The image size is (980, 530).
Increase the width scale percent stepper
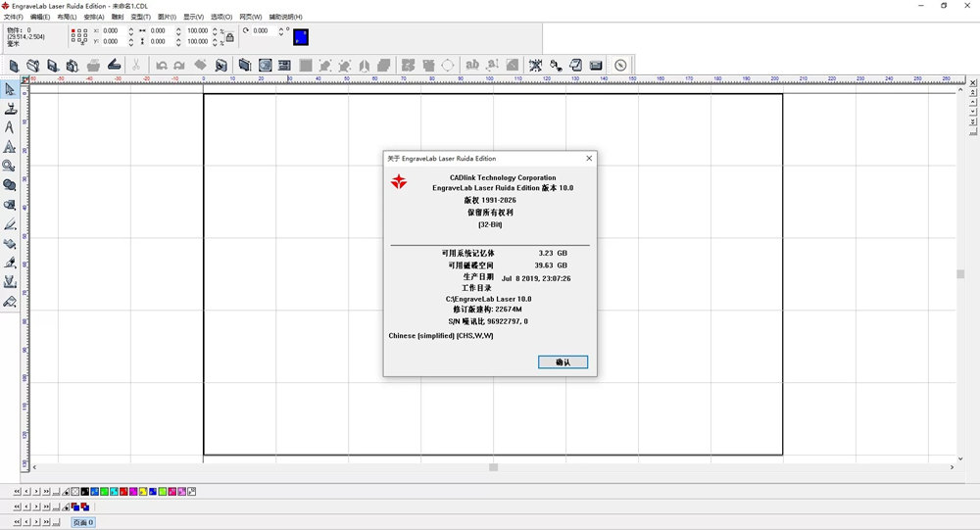click(x=215, y=28)
